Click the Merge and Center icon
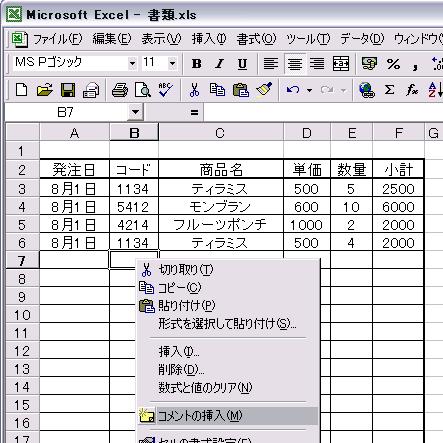The width and height of the screenshot is (443, 443). pos(341,63)
